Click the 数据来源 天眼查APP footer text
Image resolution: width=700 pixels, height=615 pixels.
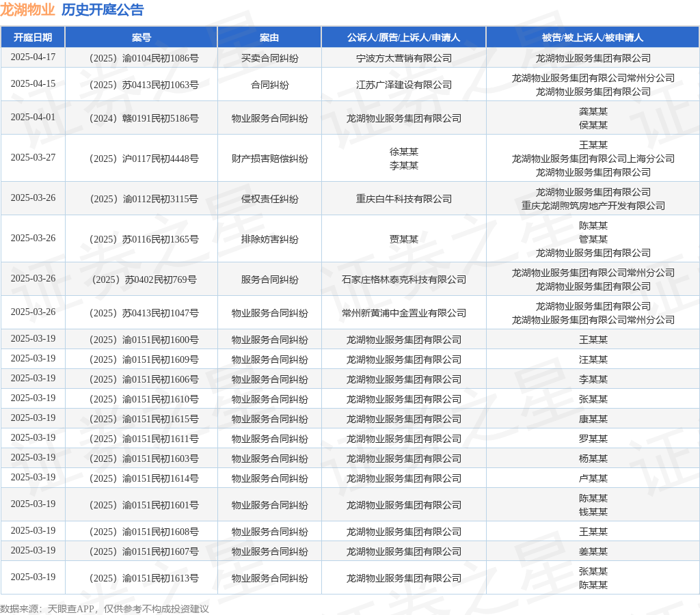(105, 609)
